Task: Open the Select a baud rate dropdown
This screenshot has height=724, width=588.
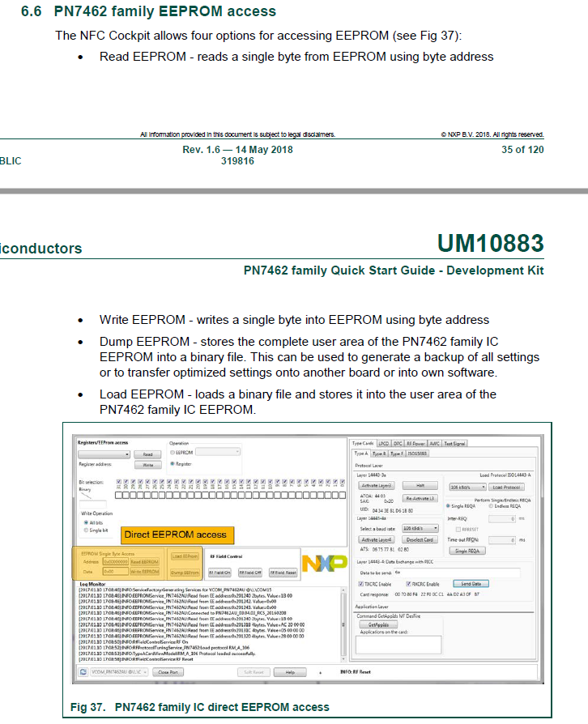Action: pos(420,528)
